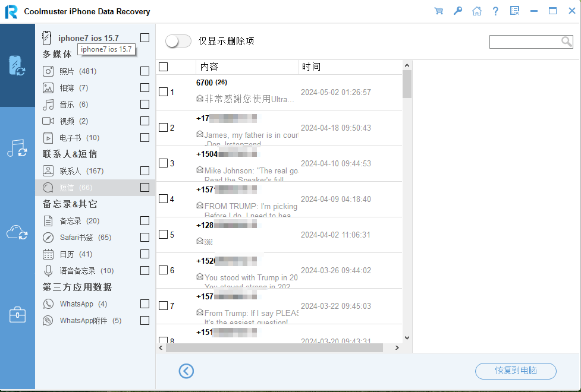Check the iphone7 ios 15.7 device checkbox

click(x=145, y=38)
